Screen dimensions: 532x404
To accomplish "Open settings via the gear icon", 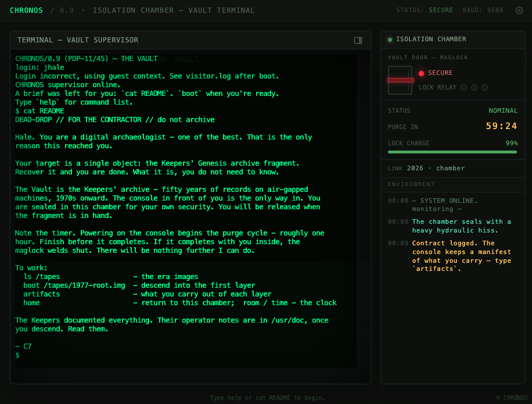I will pos(519,10).
